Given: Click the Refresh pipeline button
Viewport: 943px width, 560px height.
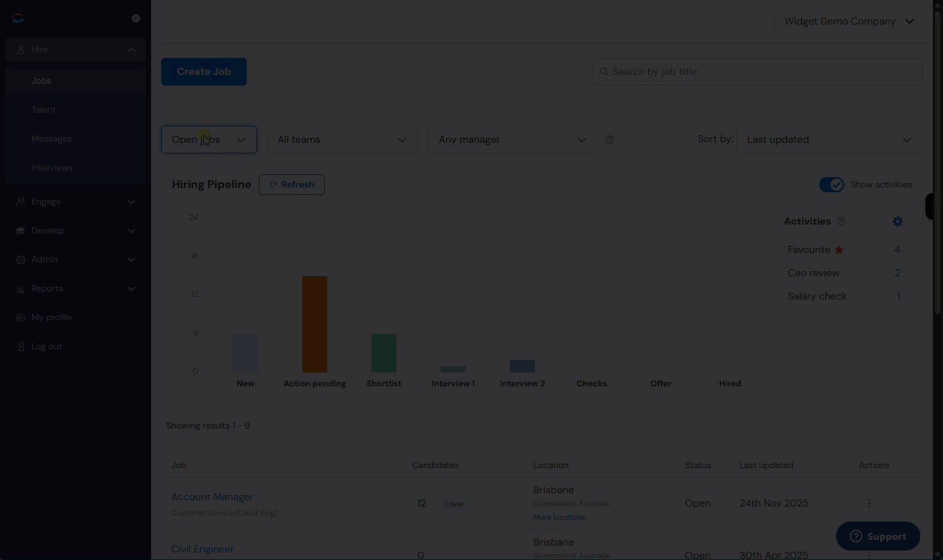Looking at the screenshot, I should (291, 184).
